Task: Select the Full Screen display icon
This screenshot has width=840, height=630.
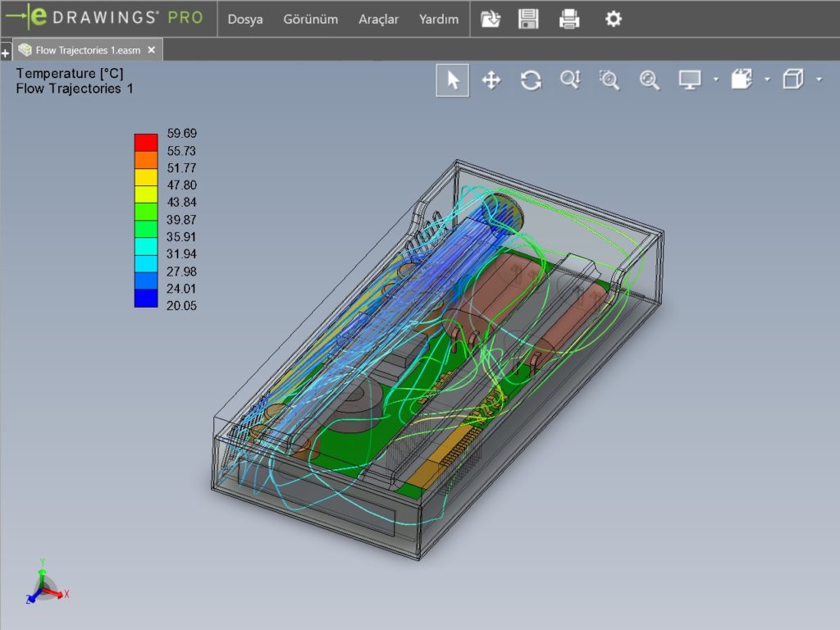Action: (689, 80)
